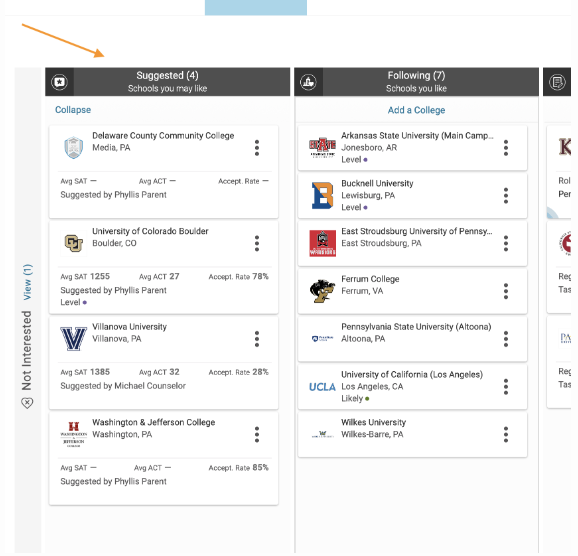This screenshot has width=578, height=556.
Task: Click Colorado Boulder Accept. Rate 78%
Action: [238, 277]
